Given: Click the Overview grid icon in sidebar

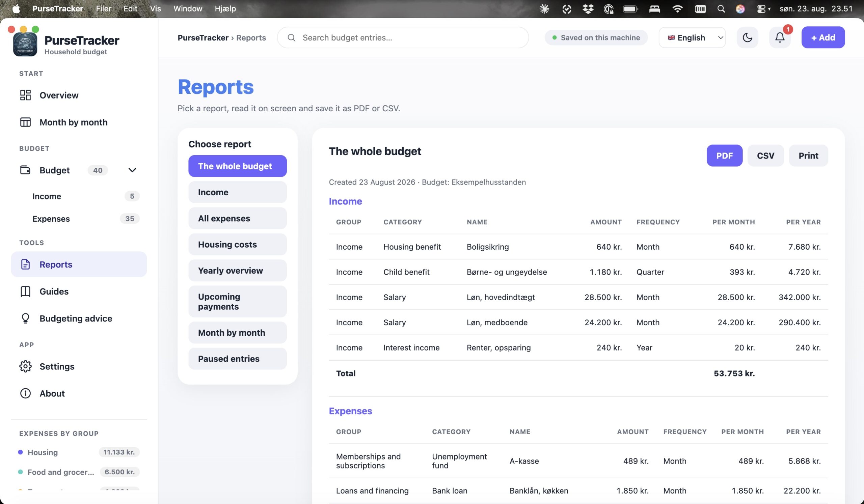Looking at the screenshot, I should tap(25, 95).
